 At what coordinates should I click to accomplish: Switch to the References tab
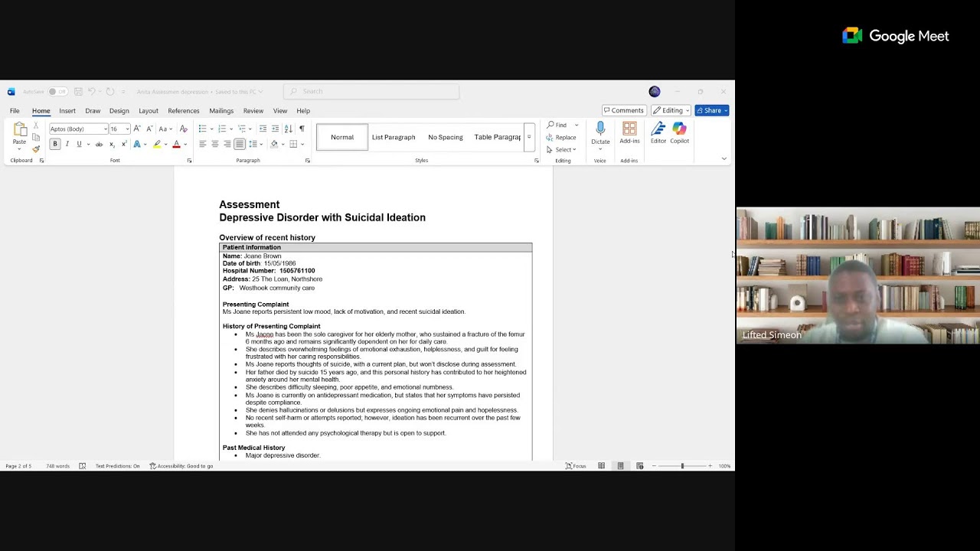pos(184,111)
